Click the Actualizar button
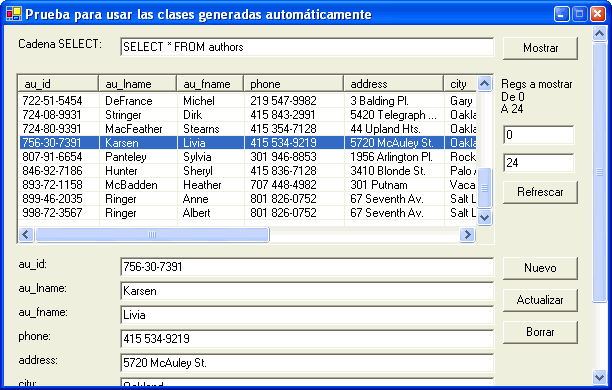Viewport: 612px width, 390px height. [540, 300]
